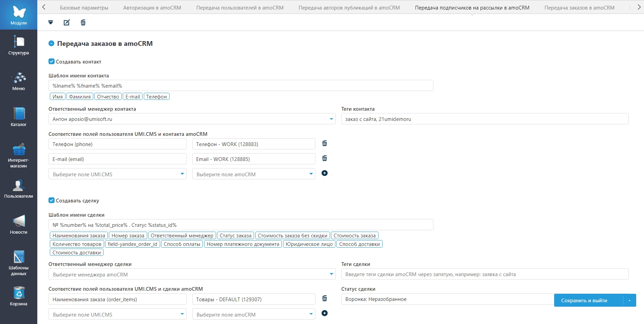Open contact Выберите поле amoCRM dropdown
Viewport: 644px width, 324px height.
254,174
